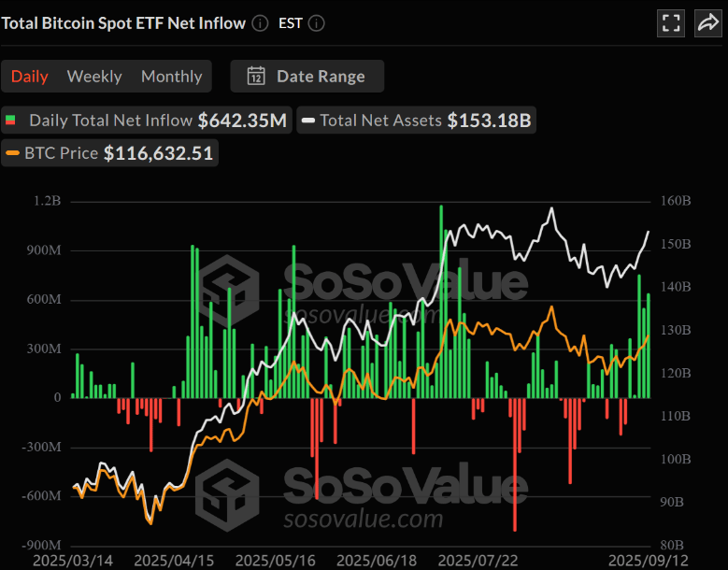Switch to the Weekly view
The width and height of the screenshot is (728, 570).
pos(94,77)
